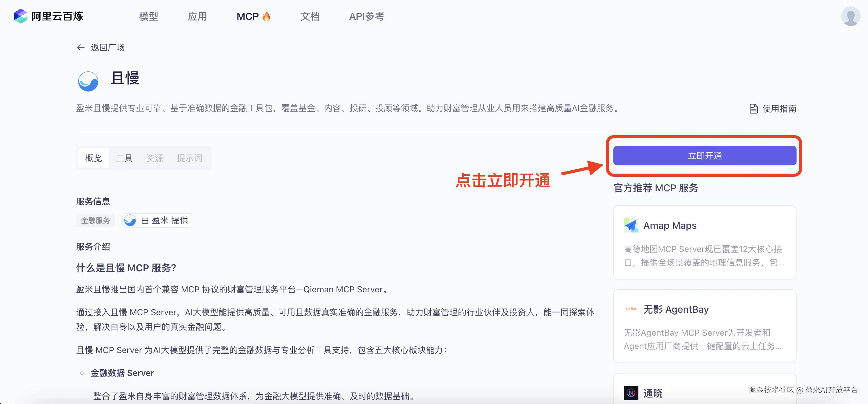
Task: Open the user avatar profile icon
Action: pyautogui.click(x=851, y=16)
